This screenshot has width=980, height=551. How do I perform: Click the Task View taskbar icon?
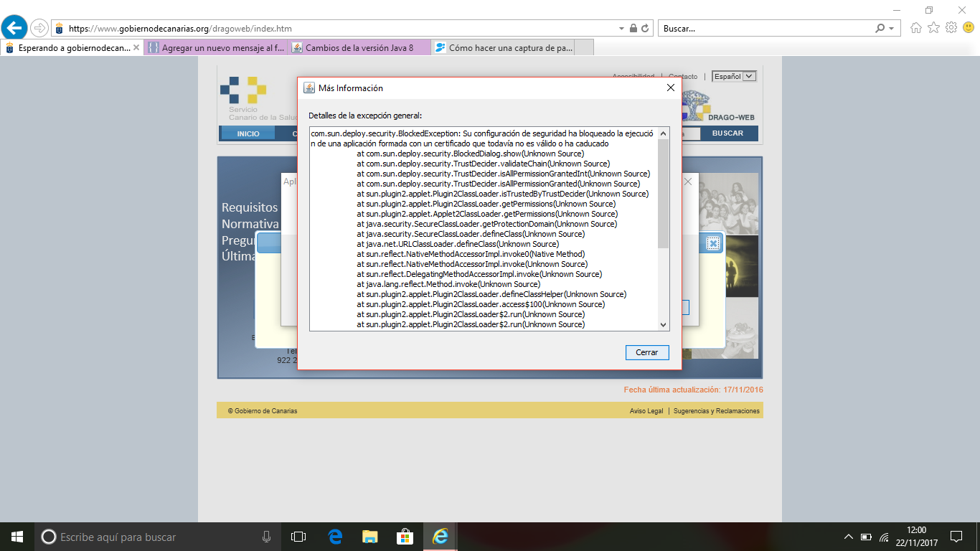tap(298, 537)
